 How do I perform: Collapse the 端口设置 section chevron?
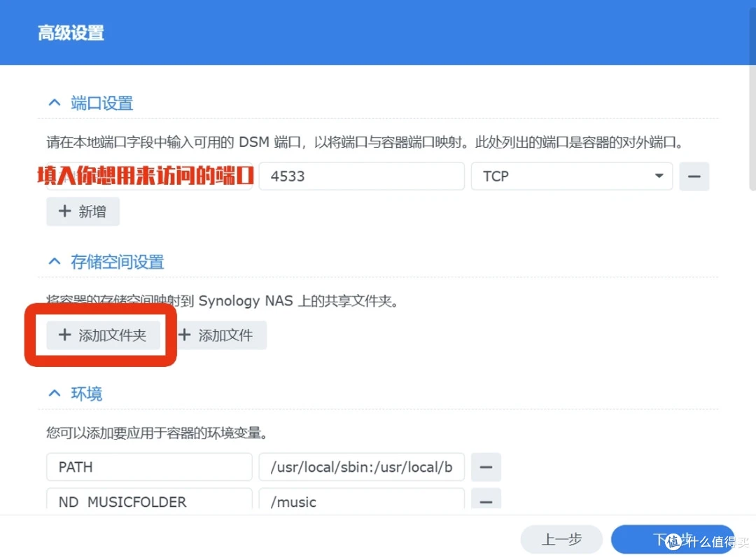(x=54, y=104)
